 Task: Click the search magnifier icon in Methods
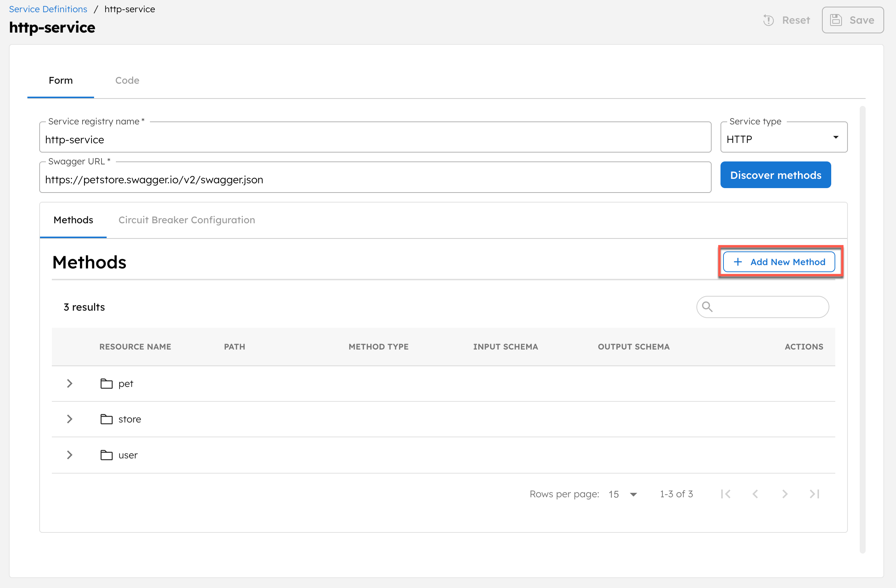tap(708, 307)
